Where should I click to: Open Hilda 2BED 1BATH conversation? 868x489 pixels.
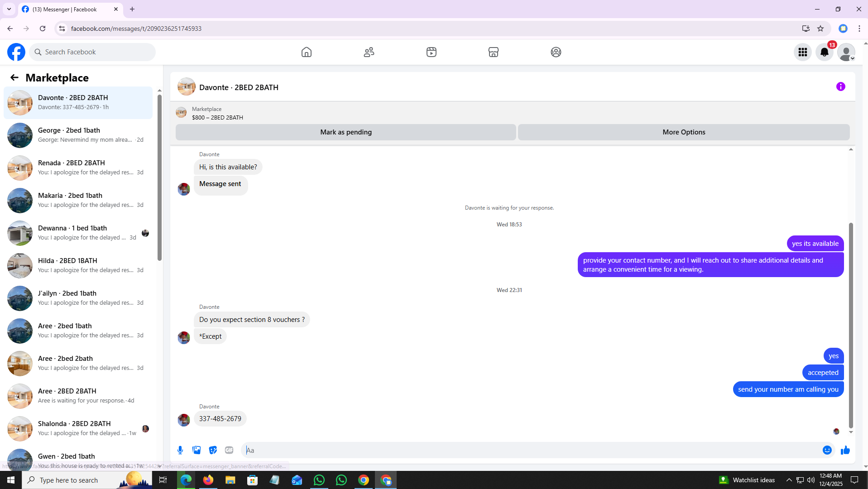pos(78,266)
